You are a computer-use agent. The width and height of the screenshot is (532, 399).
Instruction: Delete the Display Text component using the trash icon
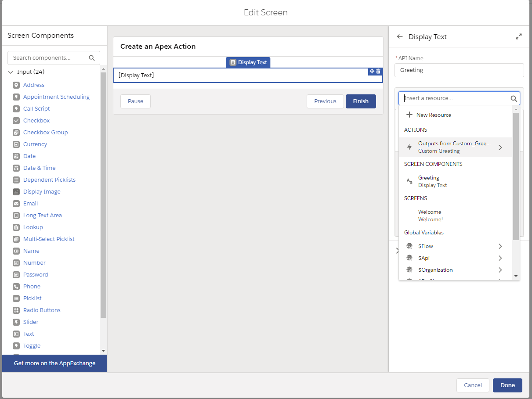click(378, 71)
